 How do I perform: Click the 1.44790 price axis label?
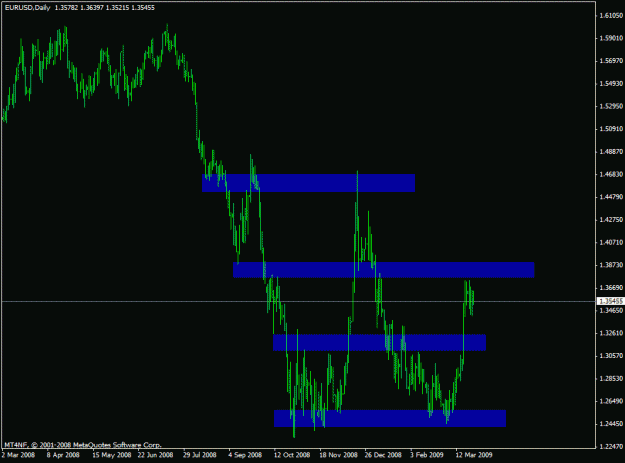(x=611, y=197)
